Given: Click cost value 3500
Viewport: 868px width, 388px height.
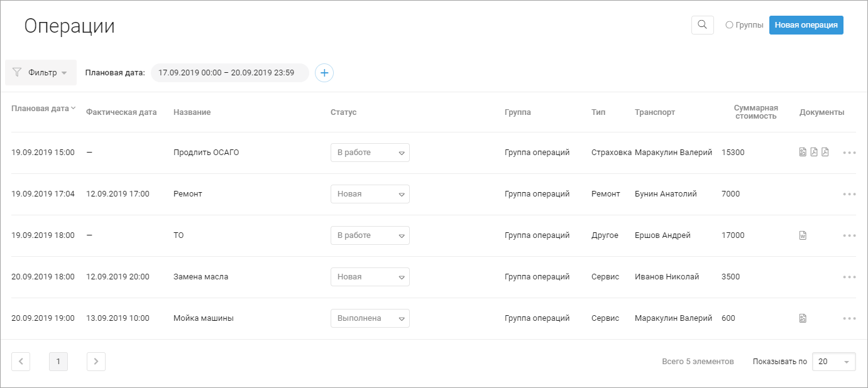Looking at the screenshot, I should pos(731,277).
